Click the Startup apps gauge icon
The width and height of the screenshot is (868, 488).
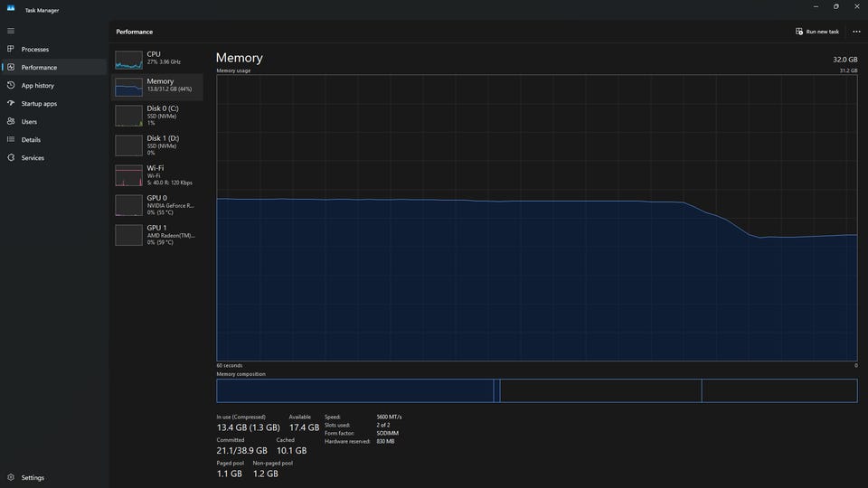(11, 103)
